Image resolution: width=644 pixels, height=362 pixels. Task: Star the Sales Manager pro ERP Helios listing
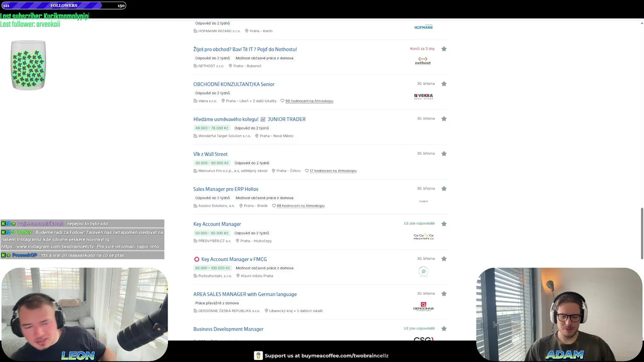tap(444, 189)
